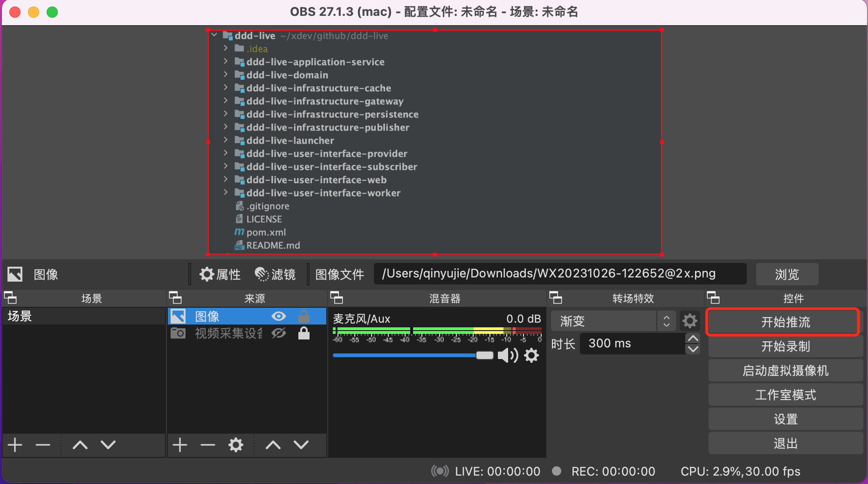Toggle studio mode 工作室模式
Viewport: 868px width, 484px height.
pyautogui.click(x=785, y=395)
